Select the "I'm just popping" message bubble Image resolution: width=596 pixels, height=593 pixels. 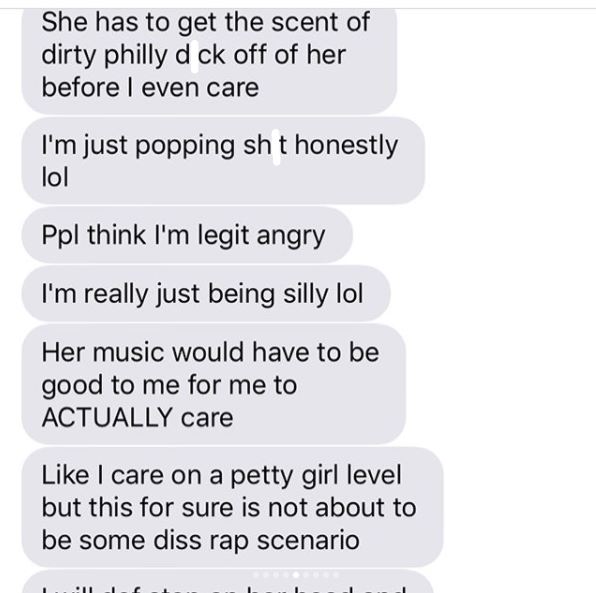pyautogui.click(x=223, y=160)
